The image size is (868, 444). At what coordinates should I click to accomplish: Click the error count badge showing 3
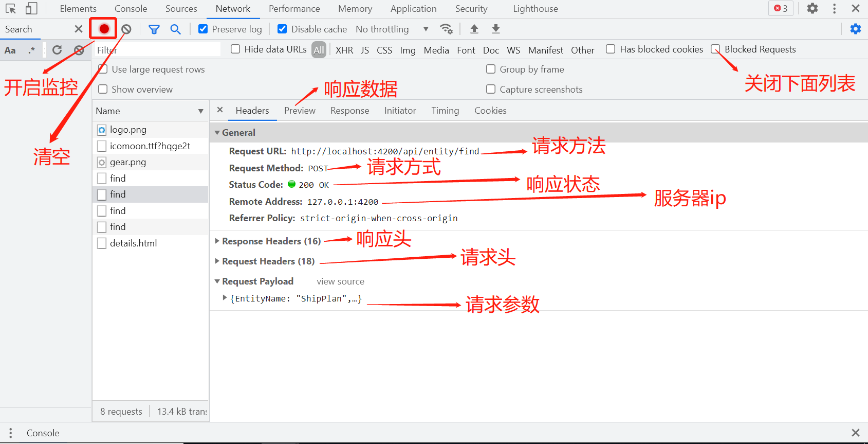(781, 8)
